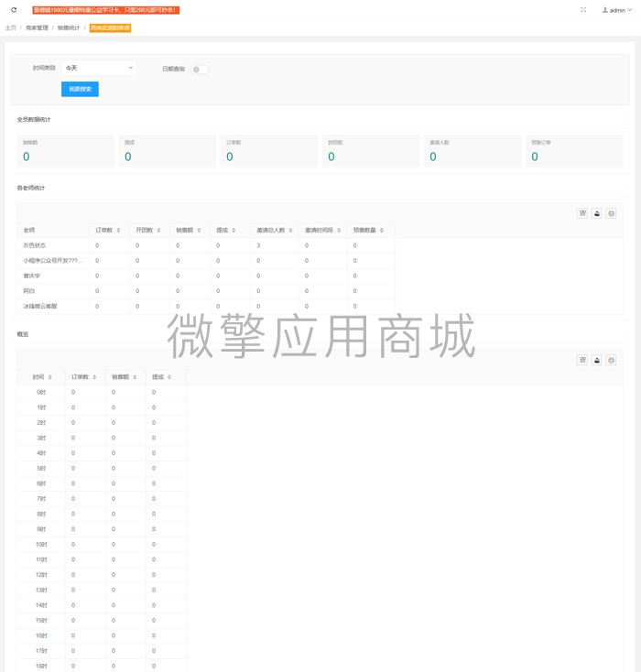641x672 pixels.
Task: Click the highlighted yellow breadcrumb tag
Action: [110, 27]
